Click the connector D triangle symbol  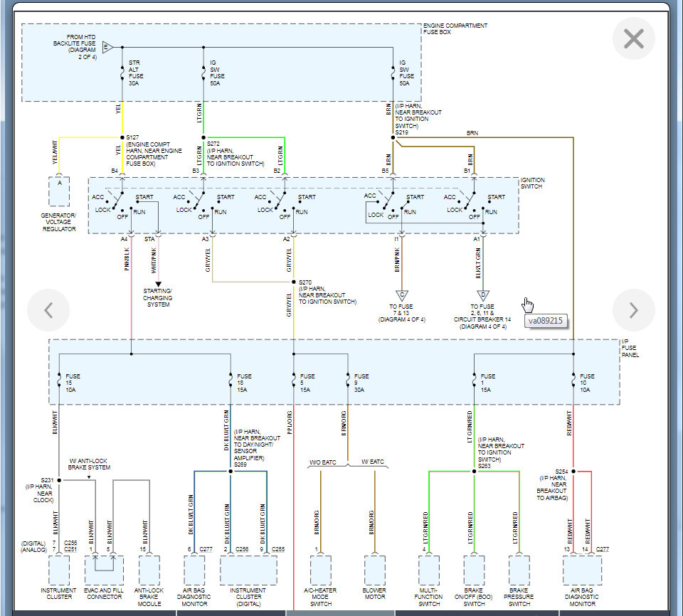click(482, 295)
